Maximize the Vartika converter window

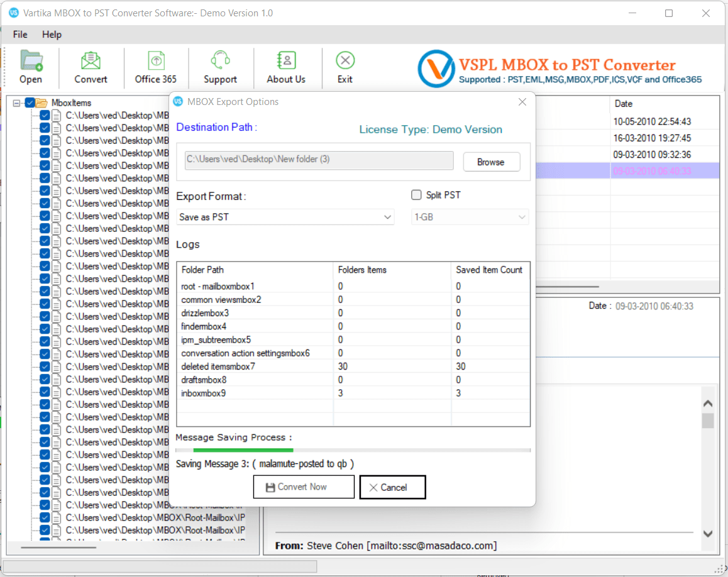(668, 13)
